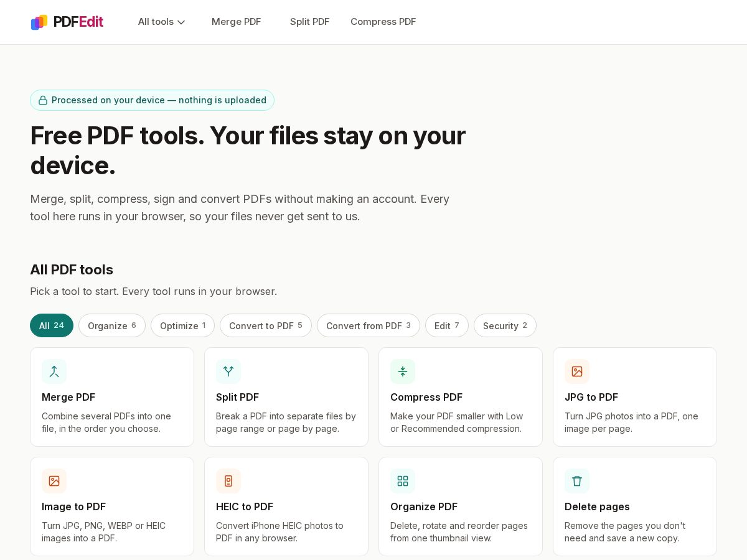Click 'Turn JPG, PNG, WEBP or HEIC' description

point(103,532)
